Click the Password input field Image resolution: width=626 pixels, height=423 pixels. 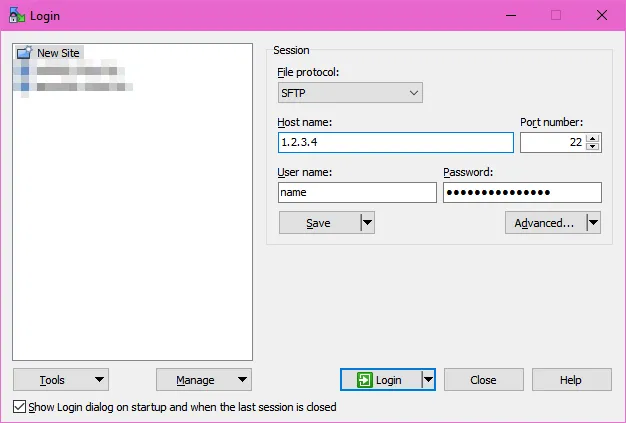coord(522,193)
